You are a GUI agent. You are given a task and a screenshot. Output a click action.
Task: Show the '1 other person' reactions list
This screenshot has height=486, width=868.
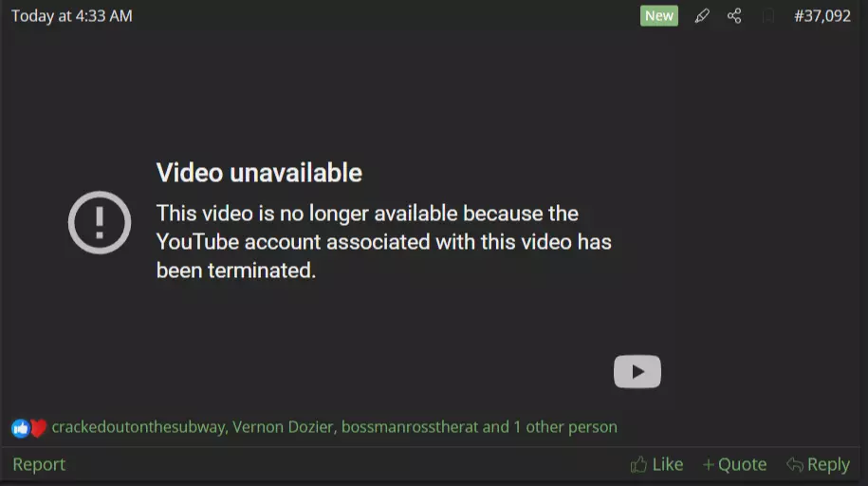(565, 427)
